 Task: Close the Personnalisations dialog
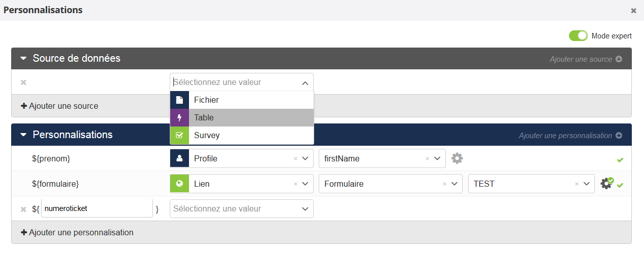(633, 11)
